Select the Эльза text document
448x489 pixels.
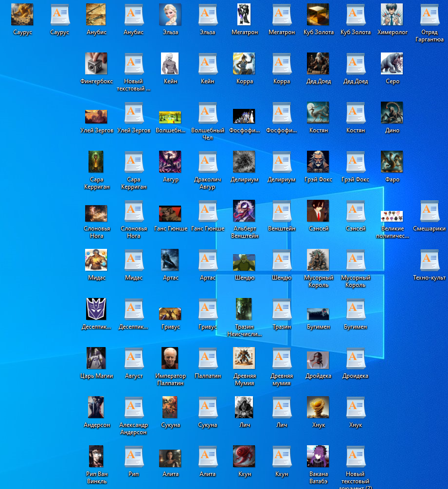[x=208, y=15]
